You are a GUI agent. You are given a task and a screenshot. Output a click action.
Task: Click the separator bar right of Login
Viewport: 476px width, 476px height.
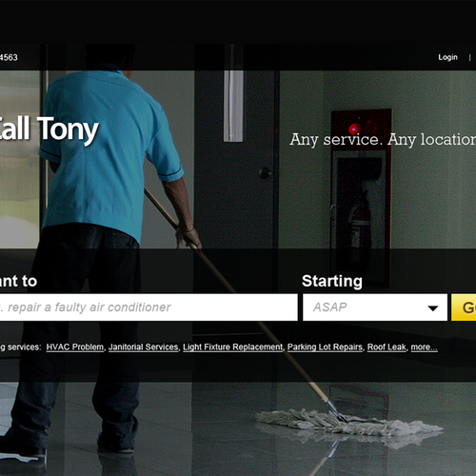point(469,58)
